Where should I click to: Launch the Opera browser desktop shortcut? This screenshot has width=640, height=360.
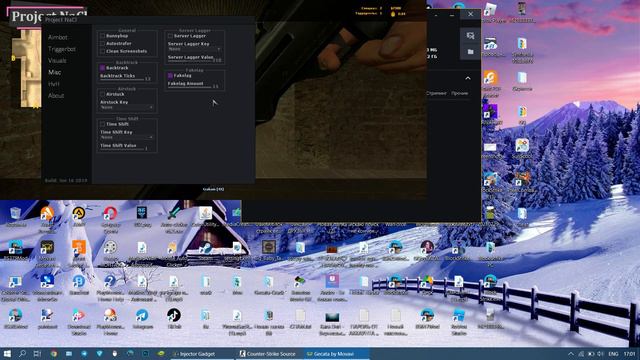pos(110,213)
